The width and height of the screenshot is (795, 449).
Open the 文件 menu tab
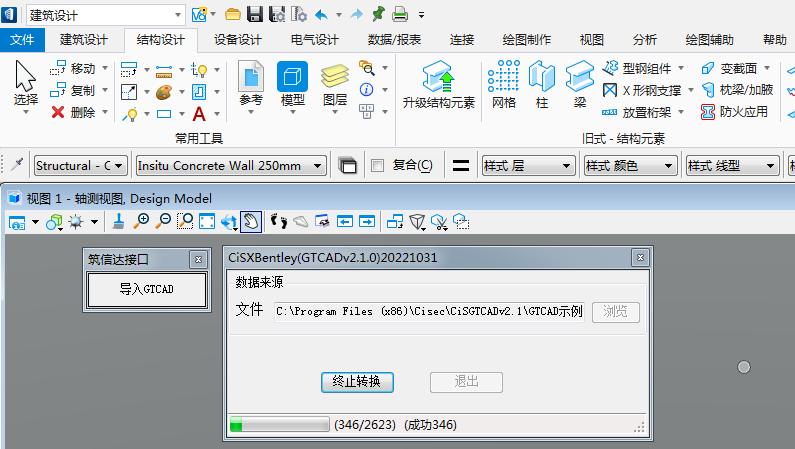click(x=22, y=40)
